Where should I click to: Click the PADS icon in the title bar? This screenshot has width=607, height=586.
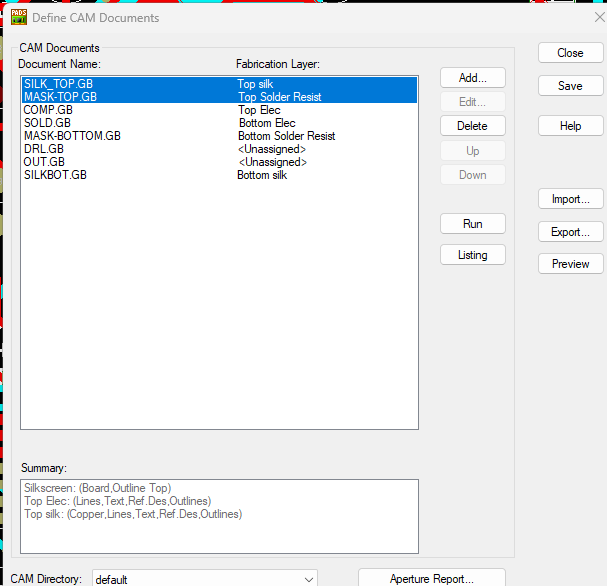click(18, 17)
